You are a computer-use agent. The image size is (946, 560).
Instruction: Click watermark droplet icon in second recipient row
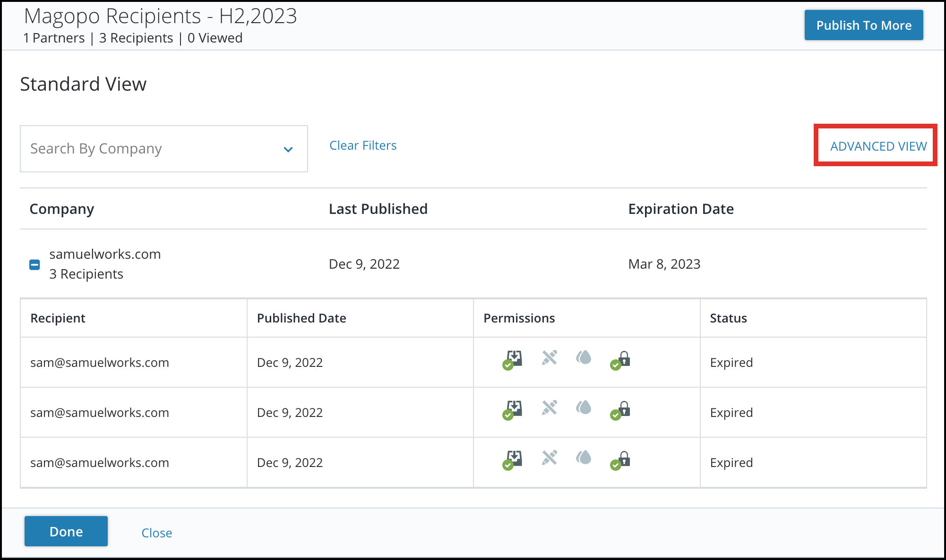click(584, 407)
